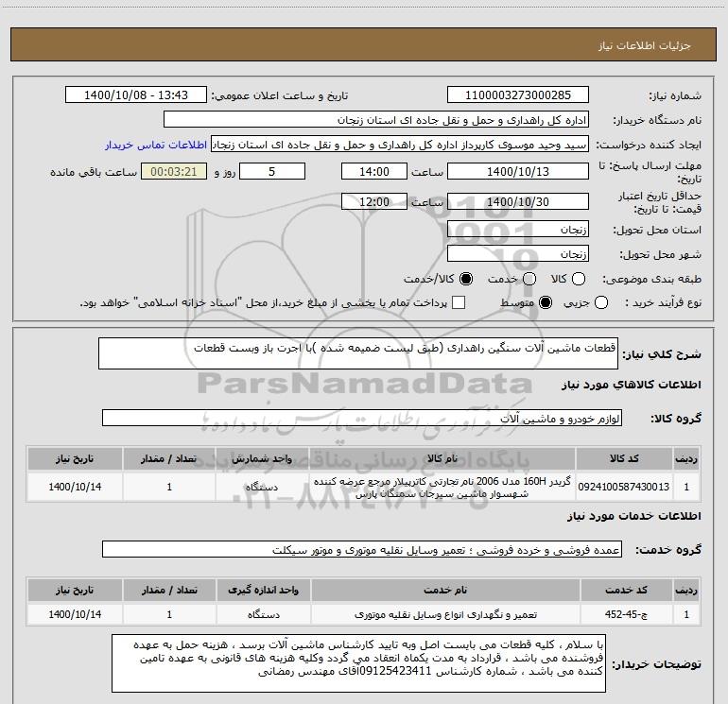Click the اطلاعات کالاهای مورد نیاز heading
The width and height of the screenshot is (728, 704).
[x=632, y=385]
